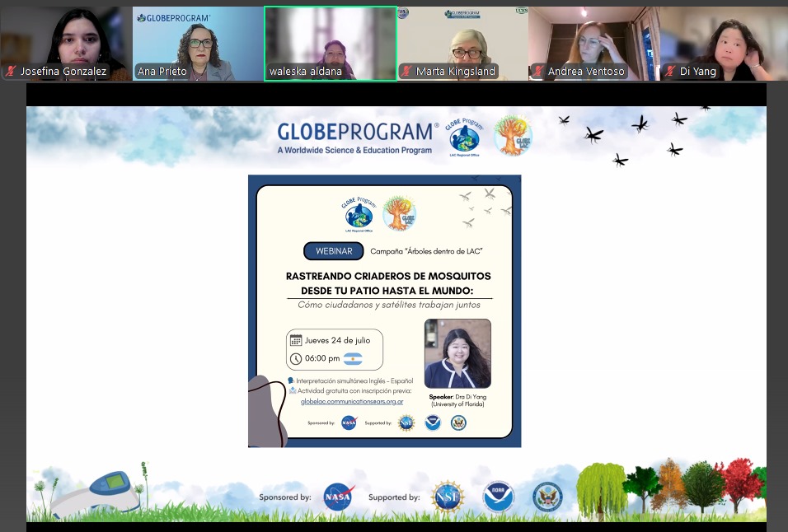The image size is (788, 532).
Task: Click the small NSF logo on the flyer
Action: coord(406,423)
